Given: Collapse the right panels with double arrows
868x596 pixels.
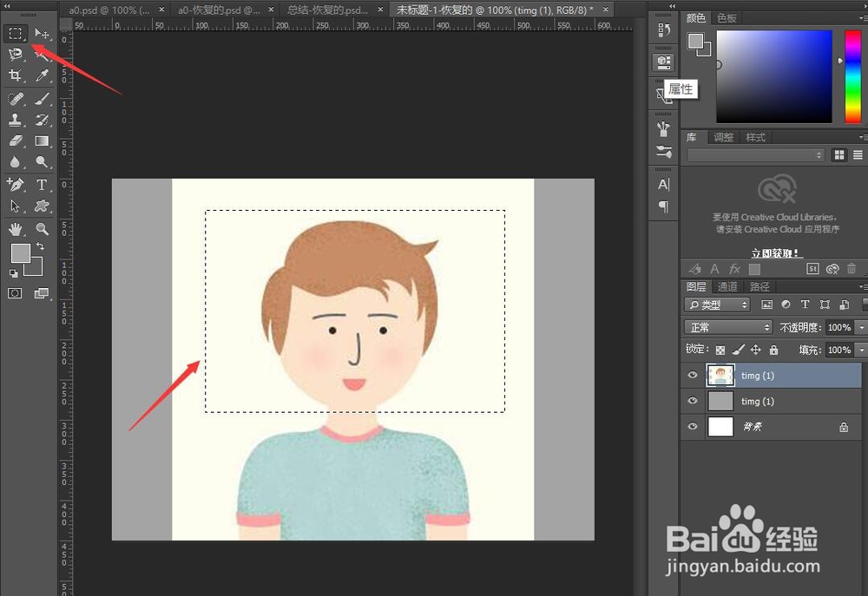Looking at the screenshot, I should click(x=672, y=5).
